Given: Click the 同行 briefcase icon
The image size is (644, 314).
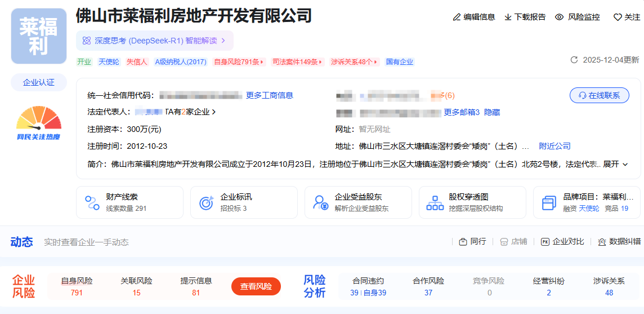Looking at the screenshot, I should click(463, 242).
